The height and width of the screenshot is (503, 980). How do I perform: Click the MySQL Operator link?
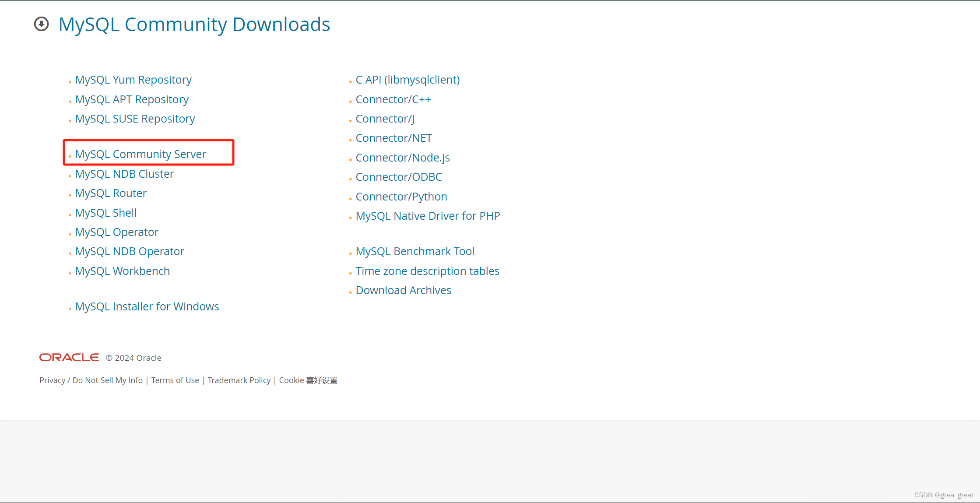117,232
